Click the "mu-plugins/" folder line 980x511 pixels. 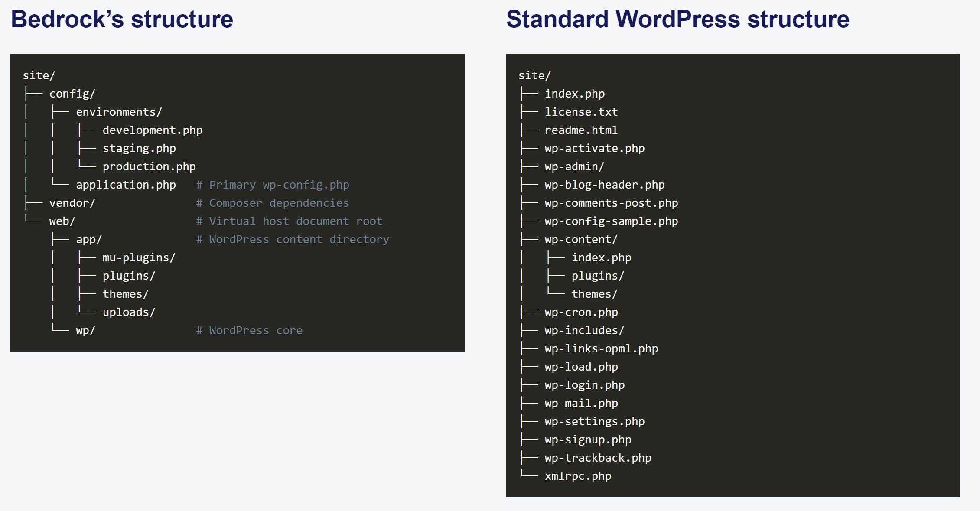(x=139, y=257)
